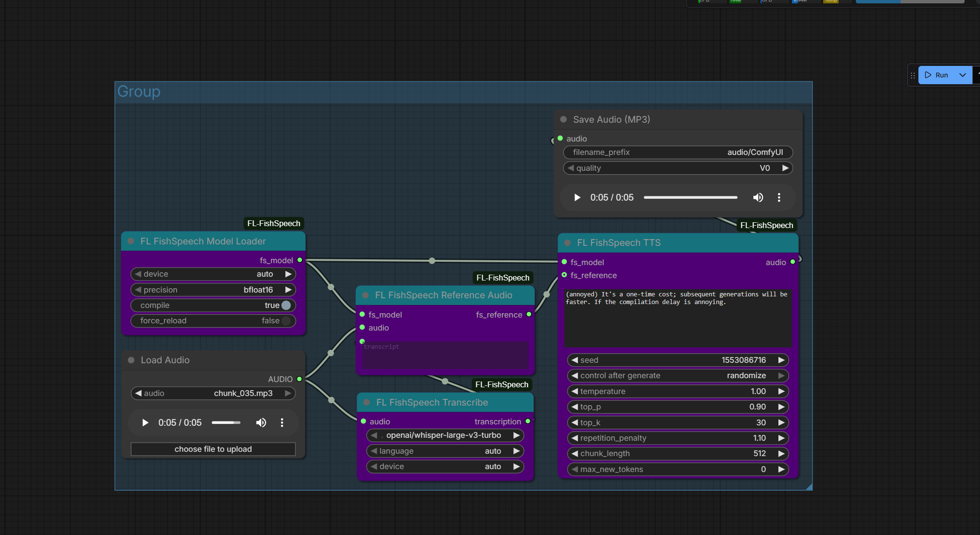This screenshot has height=535, width=980.
Task: Click the audio input port on Save Audio
Action: point(560,138)
